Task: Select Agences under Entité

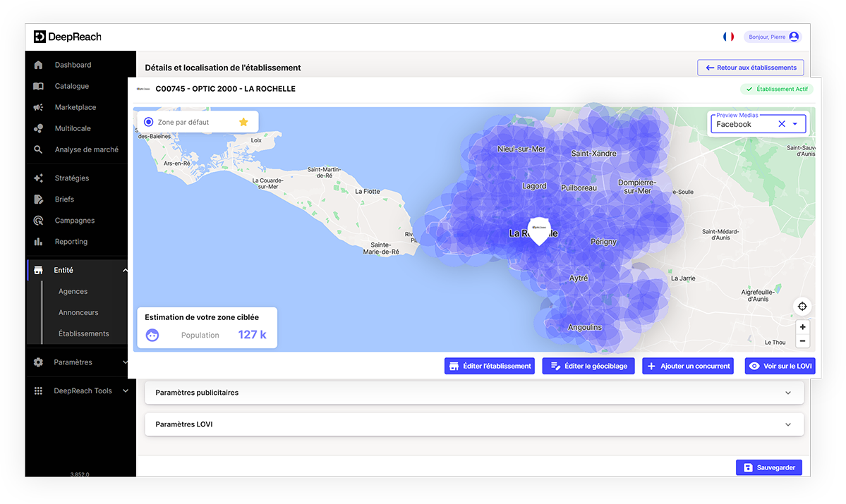Action: [73, 291]
